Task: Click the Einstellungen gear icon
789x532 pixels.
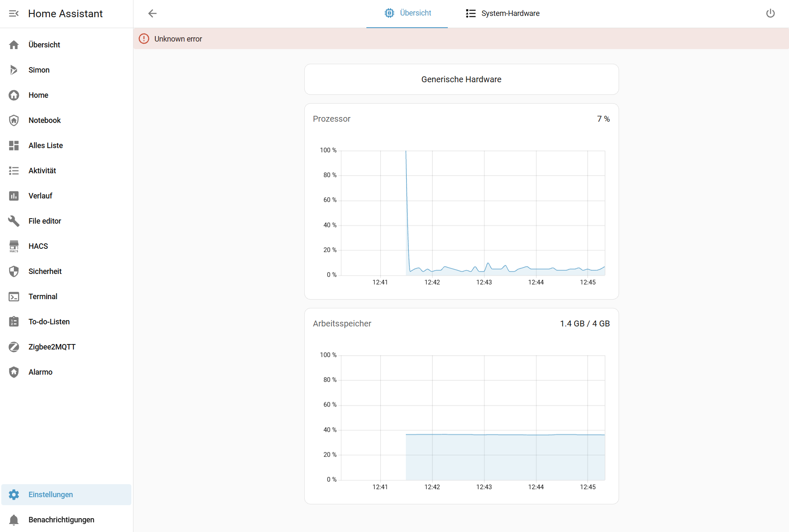Action: [14, 495]
